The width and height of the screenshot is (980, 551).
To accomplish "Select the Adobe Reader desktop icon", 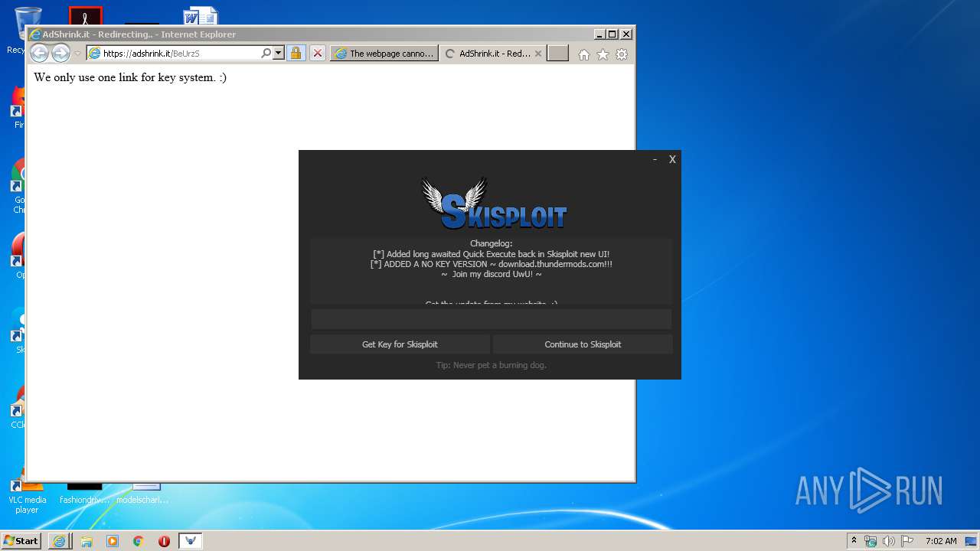I will coord(85,16).
